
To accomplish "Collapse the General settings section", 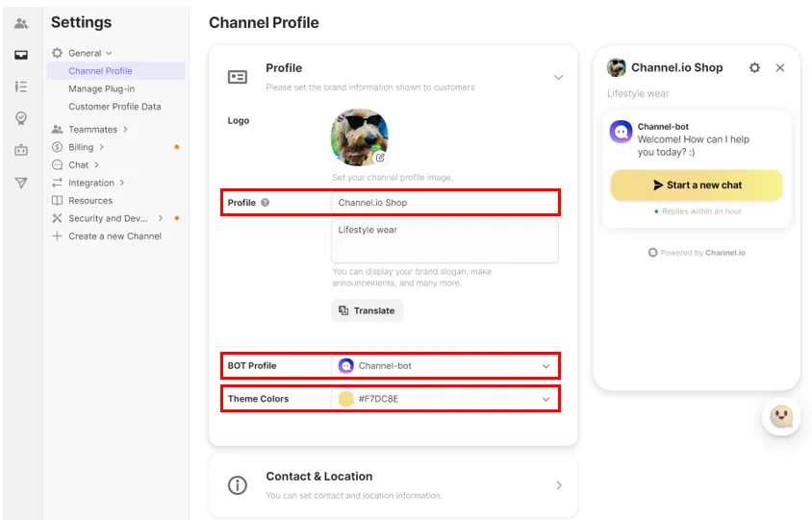I will point(109,53).
